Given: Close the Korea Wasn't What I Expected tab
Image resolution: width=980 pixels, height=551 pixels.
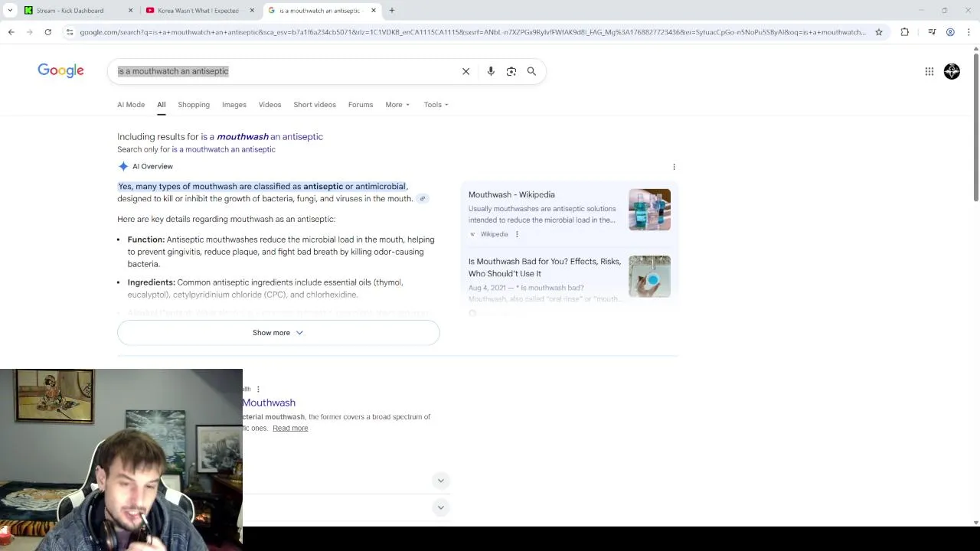Looking at the screenshot, I should (252, 10).
